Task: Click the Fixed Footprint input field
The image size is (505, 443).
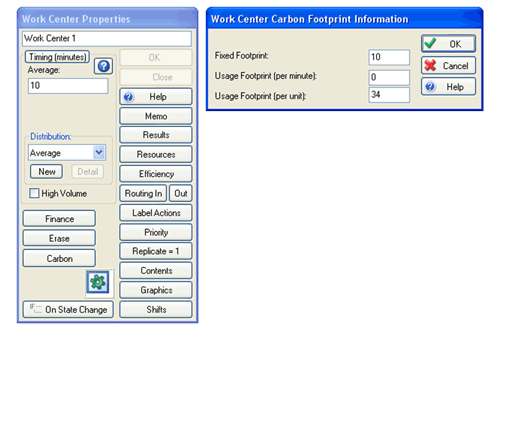Action: point(389,57)
